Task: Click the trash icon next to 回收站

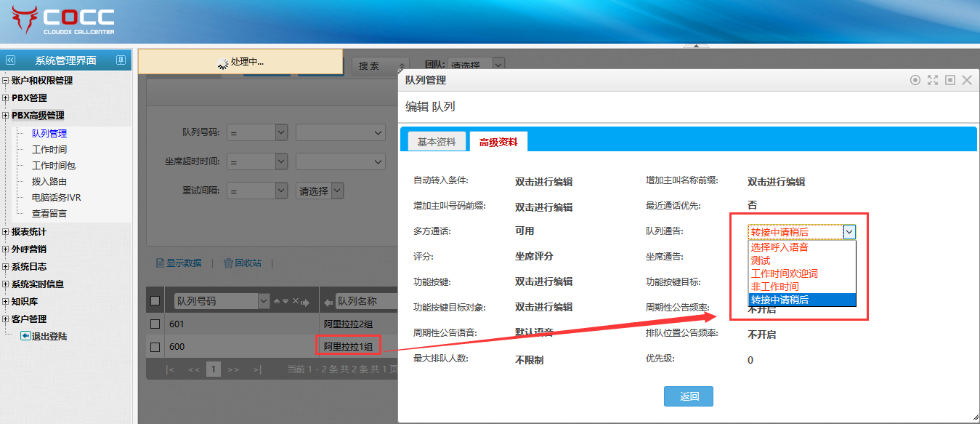Action: (228, 263)
